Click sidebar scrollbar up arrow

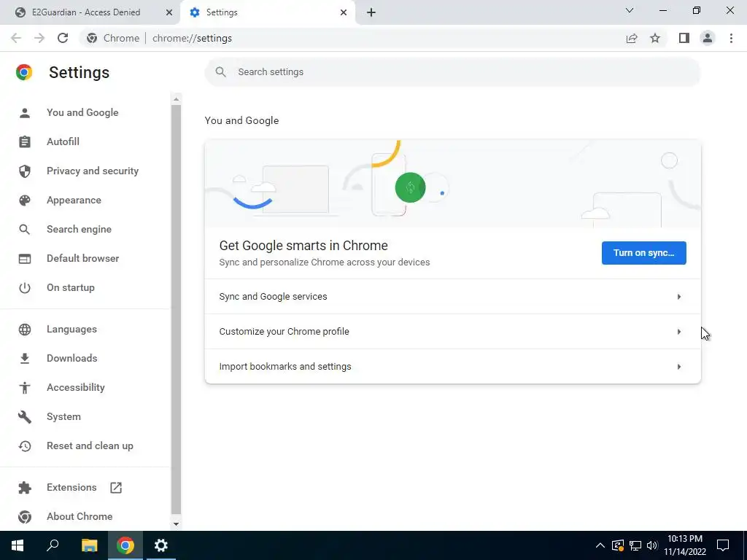point(176,99)
